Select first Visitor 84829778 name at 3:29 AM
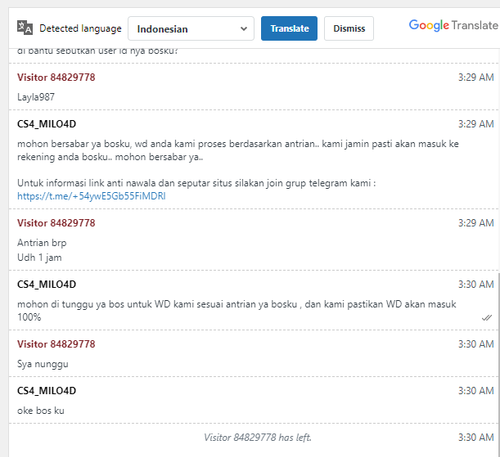This screenshot has width=500, height=457. 56,77
